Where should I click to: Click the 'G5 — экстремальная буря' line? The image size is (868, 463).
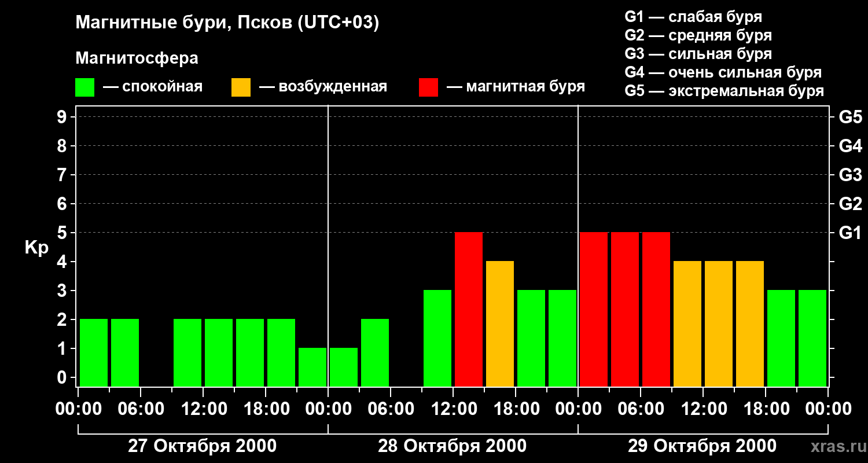[724, 91]
